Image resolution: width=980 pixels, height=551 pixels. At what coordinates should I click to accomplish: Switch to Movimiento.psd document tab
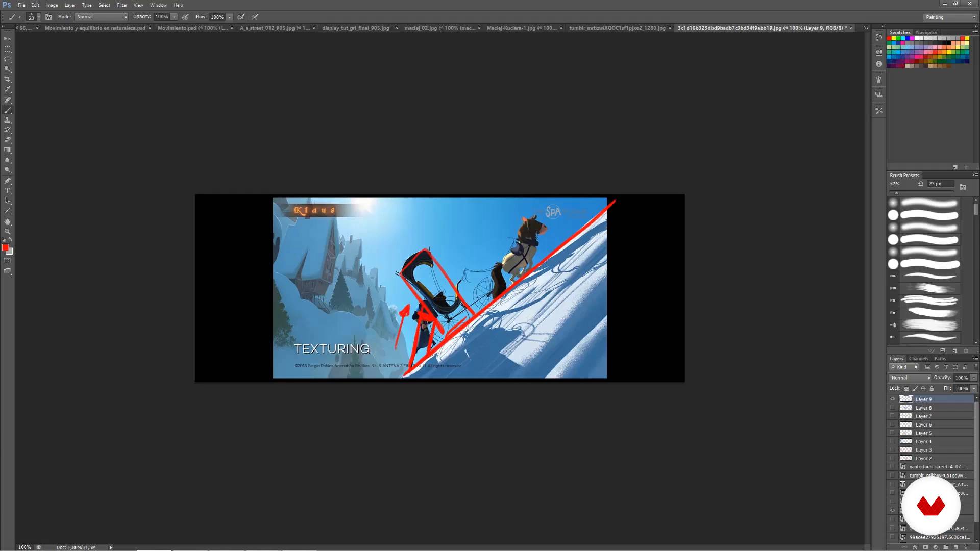pos(193,28)
